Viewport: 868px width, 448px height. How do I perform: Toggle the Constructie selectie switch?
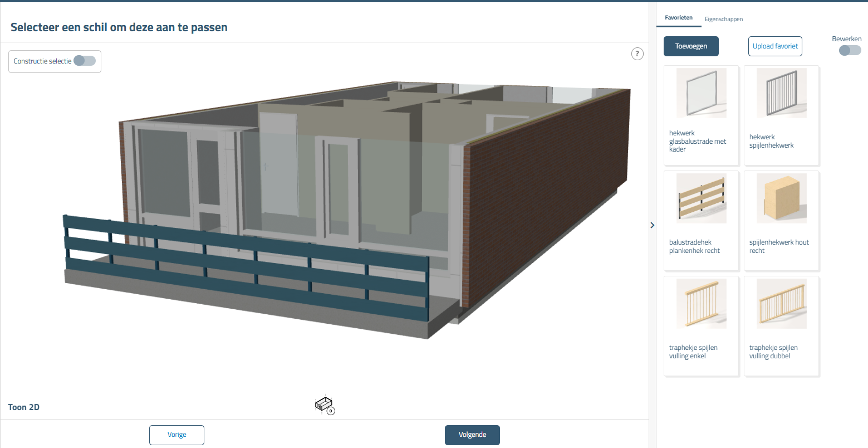[85, 61]
